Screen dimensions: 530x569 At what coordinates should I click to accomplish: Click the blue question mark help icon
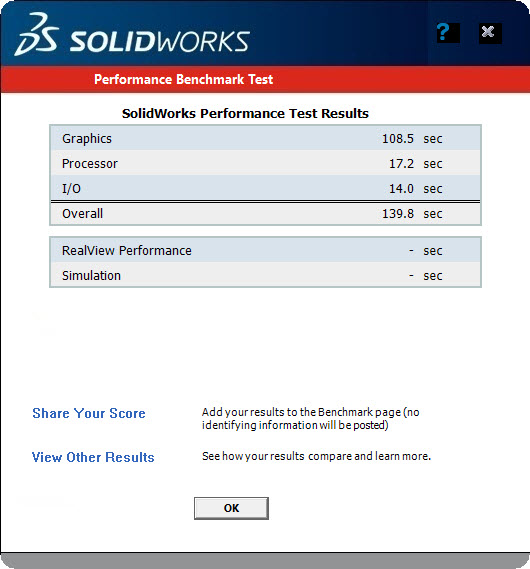tap(448, 33)
